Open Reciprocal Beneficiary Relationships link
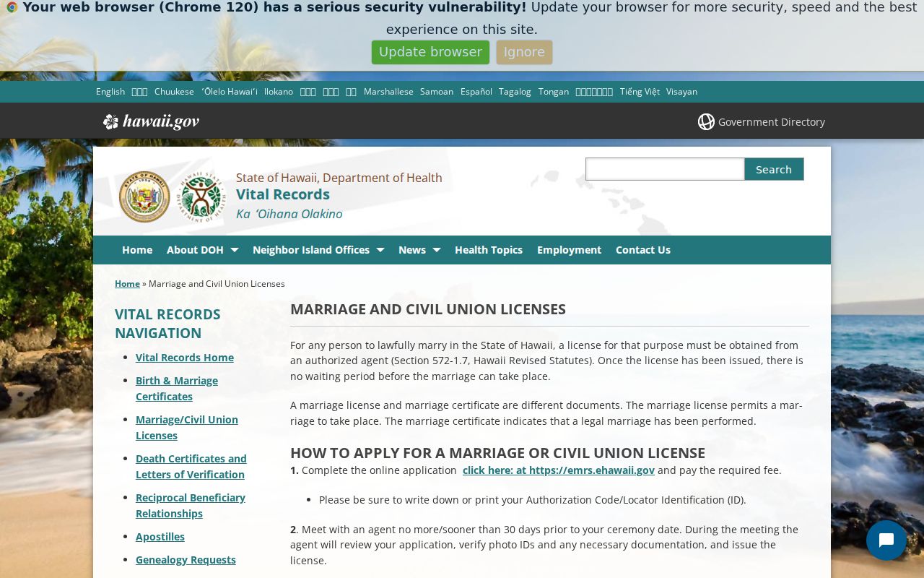This screenshot has width=924, height=578. coord(191,506)
